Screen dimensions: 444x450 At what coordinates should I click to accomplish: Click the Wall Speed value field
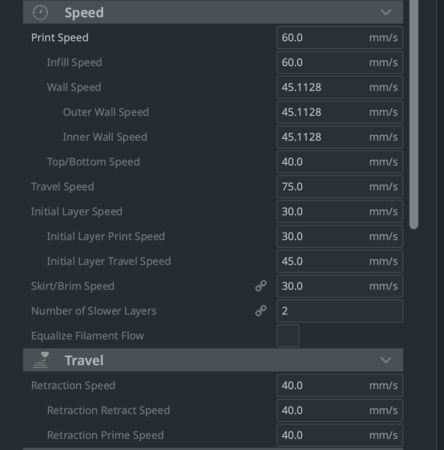pos(340,87)
